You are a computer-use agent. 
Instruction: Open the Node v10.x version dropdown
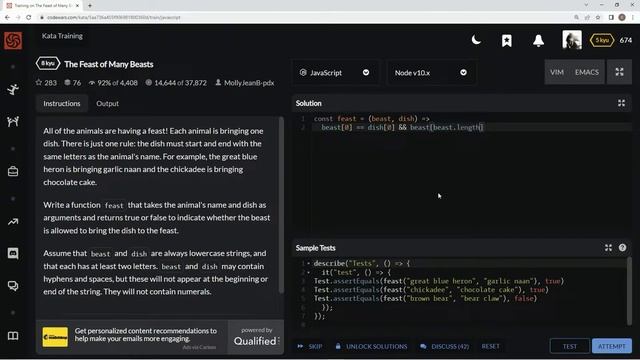tap(431, 73)
